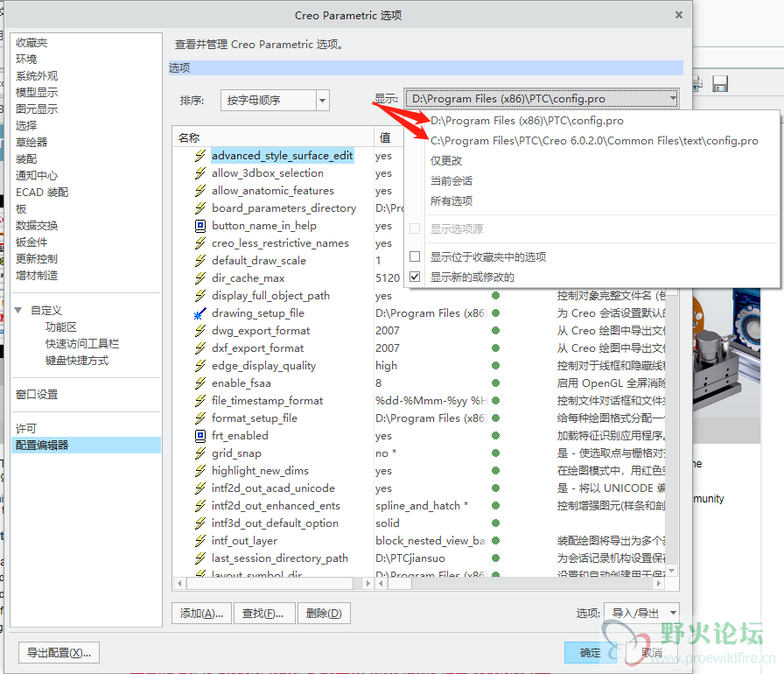This screenshot has width=784, height=674.
Task: Cancel the dialog with 取消
Action: 651,652
